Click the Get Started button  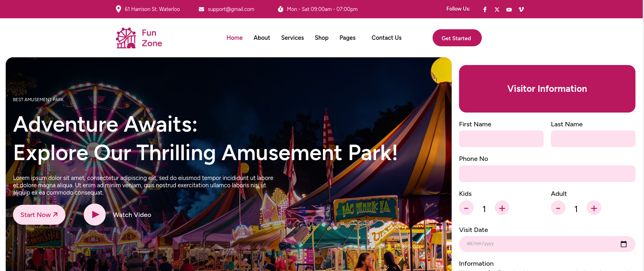457,38
